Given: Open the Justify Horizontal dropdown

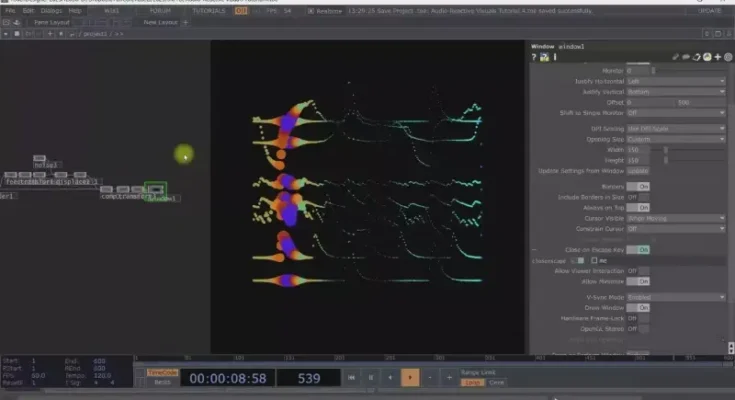Looking at the screenshot, I should [x=675, y=81].
